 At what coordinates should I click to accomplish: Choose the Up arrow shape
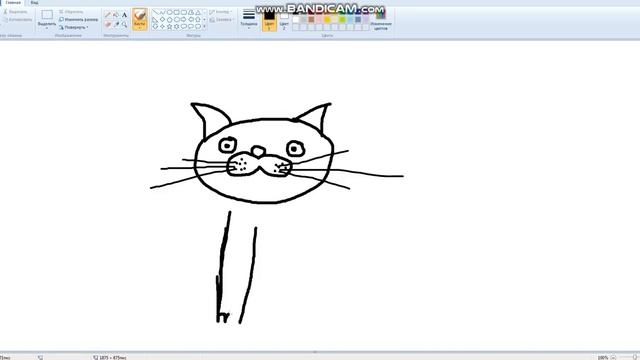click(x=198, y=20)
